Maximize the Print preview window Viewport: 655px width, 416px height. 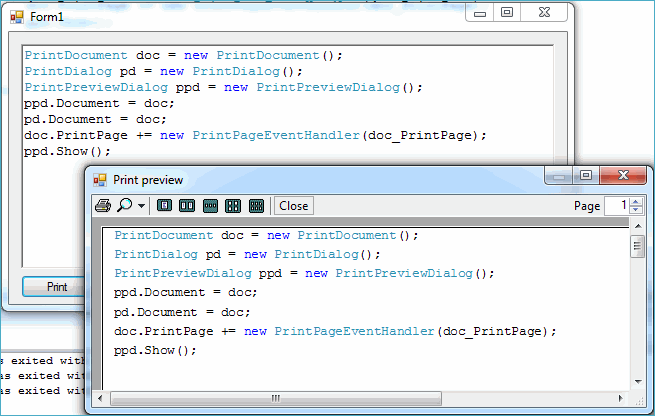click(586, 175)
